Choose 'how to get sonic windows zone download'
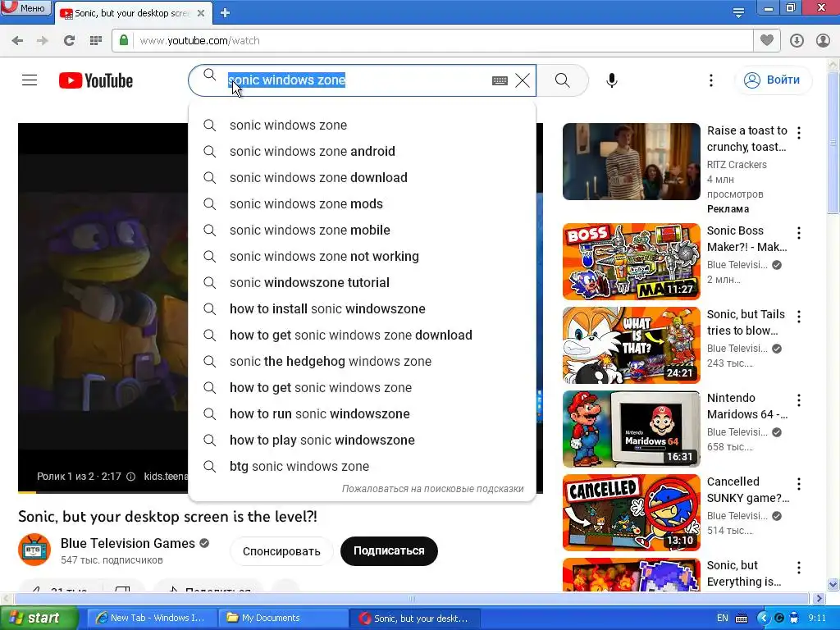Screen dimensions: 840x630 click(x=362, y=335)
